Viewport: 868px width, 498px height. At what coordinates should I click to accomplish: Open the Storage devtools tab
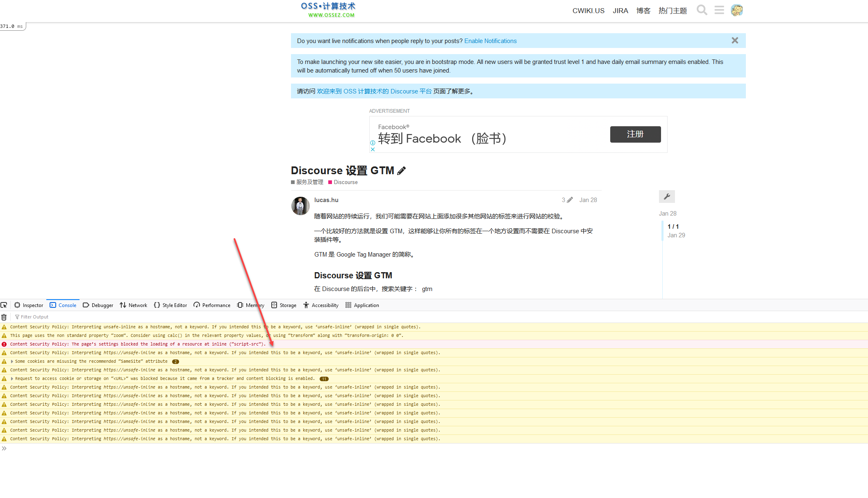pos(284,305)
